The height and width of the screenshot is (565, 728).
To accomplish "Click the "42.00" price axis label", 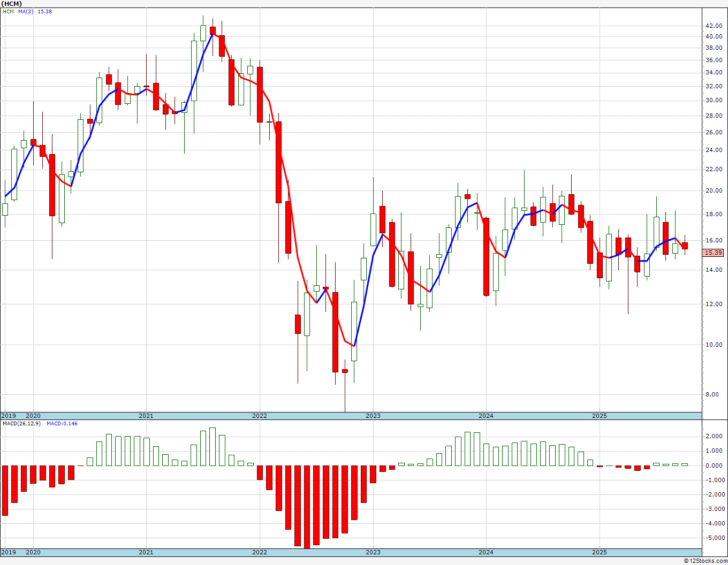I will (x=714, y=26).
